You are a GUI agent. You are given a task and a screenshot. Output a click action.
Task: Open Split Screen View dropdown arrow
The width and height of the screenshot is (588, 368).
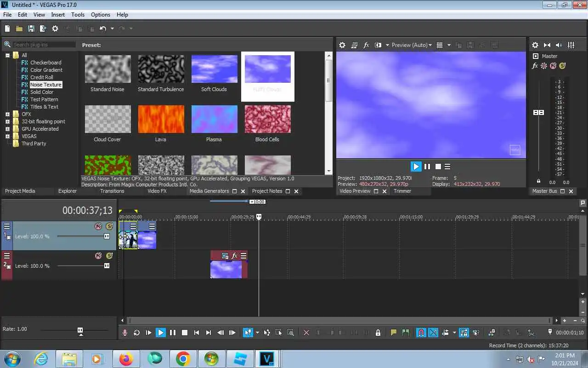[x=387, y=45]
